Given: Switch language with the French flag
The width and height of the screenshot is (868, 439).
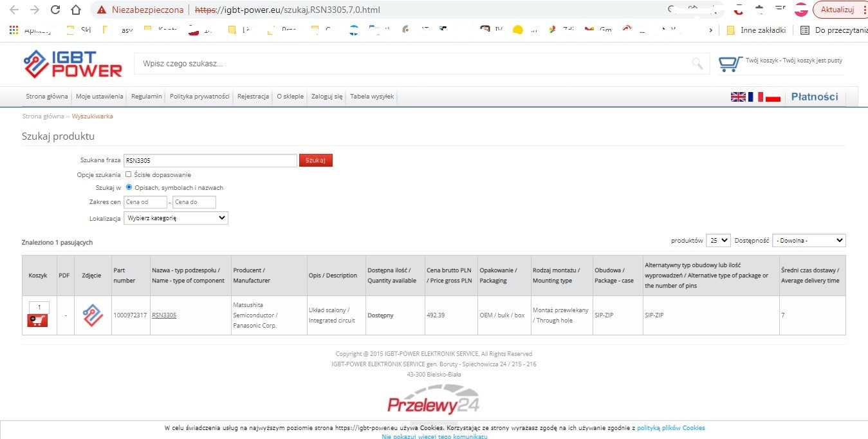Looking at the screenshot, I should [x=755, y=97].
